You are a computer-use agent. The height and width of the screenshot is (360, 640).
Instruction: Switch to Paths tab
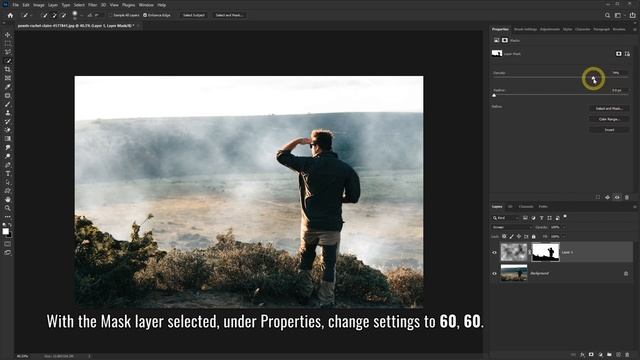click(x=543, y=207)
